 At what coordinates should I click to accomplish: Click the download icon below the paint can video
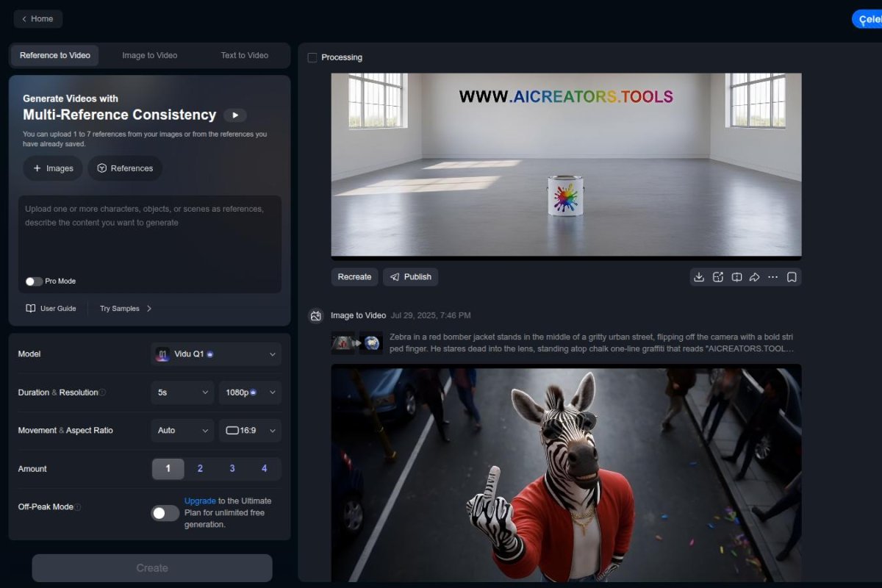[699, 277]
